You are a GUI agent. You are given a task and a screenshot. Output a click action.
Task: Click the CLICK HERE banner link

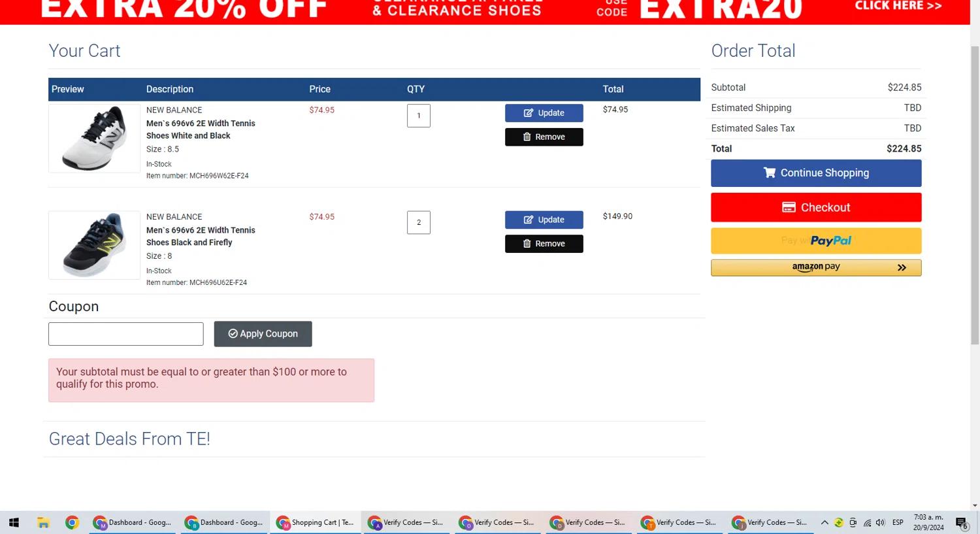(898, 6)
